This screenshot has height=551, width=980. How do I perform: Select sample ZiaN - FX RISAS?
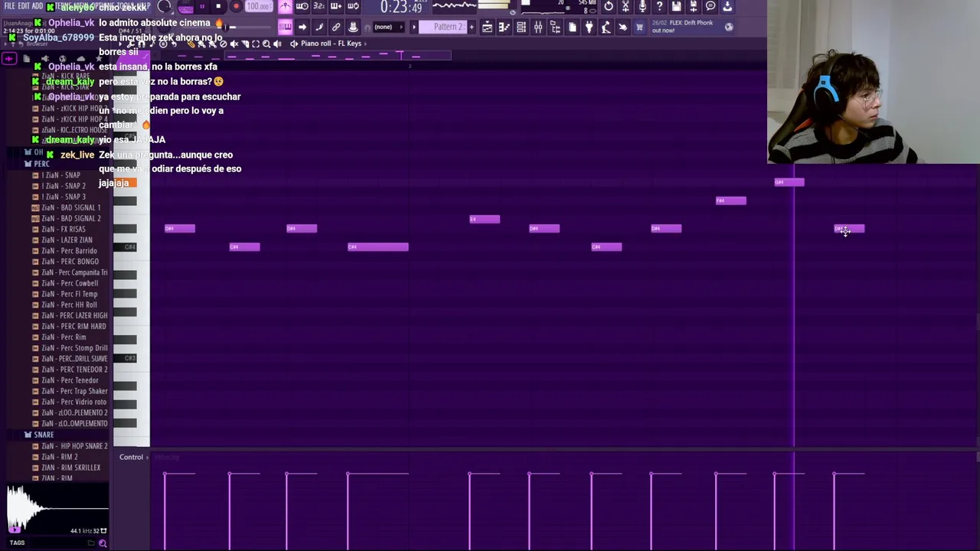64,229
